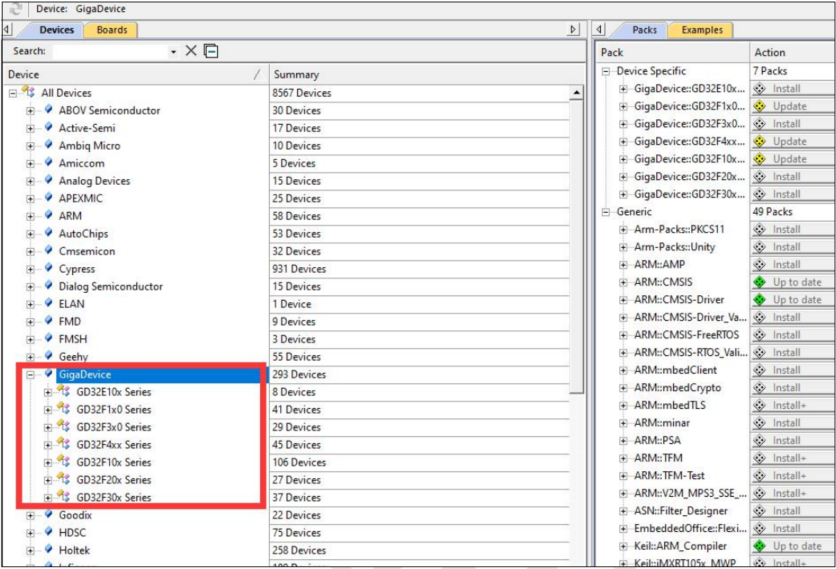Click Install+ for ARM::TFM pack
This screenshot has height=569, width=836.
click(x=792, y=458)
